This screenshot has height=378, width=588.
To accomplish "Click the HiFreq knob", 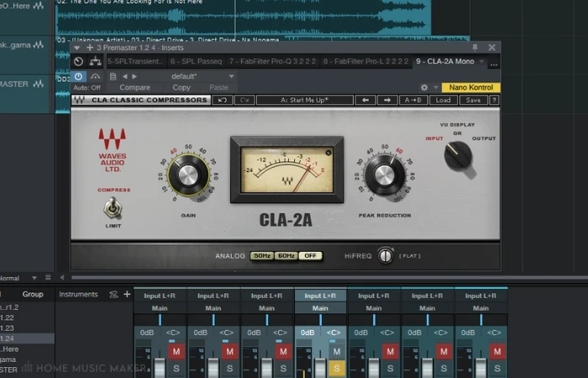I will coord(386,255).
